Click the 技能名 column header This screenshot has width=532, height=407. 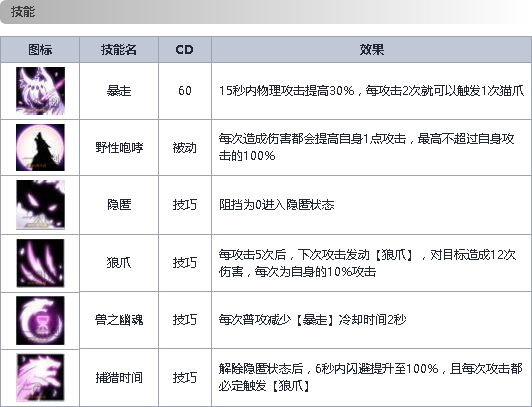[x=119, y=50]
